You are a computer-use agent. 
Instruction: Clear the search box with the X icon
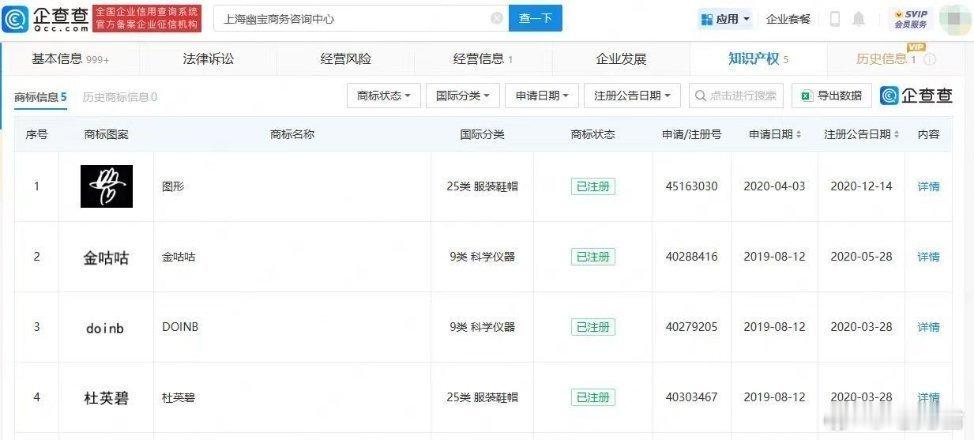(496, 19)
